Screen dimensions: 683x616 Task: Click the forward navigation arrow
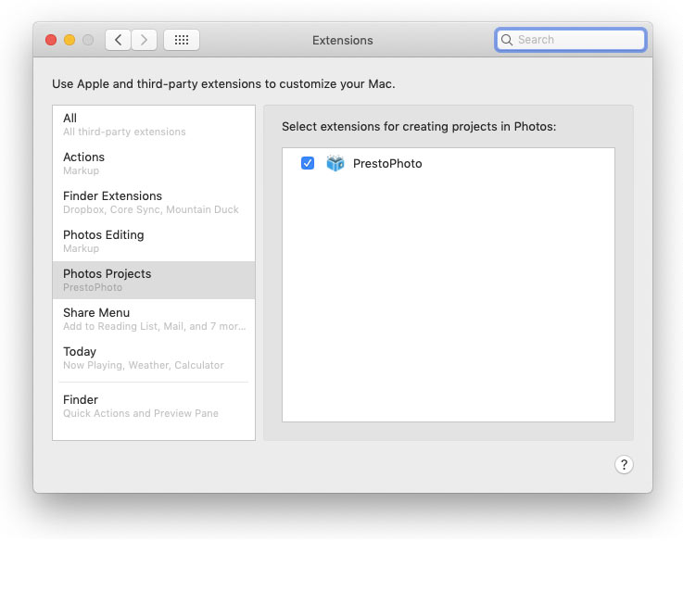coord(144,40)
